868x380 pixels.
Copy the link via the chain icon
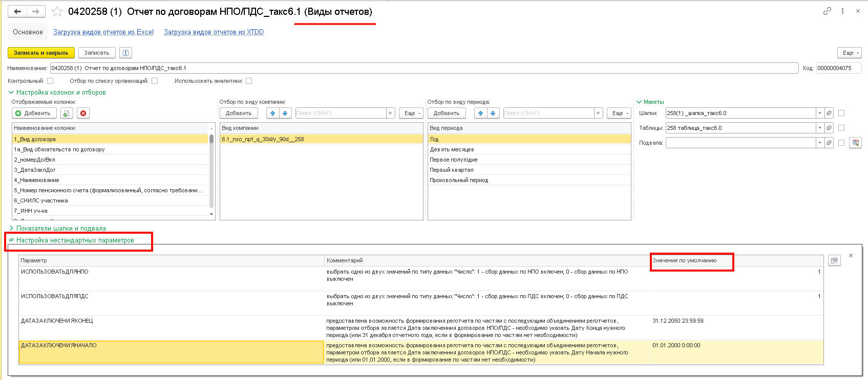click(x=827, y=11)
